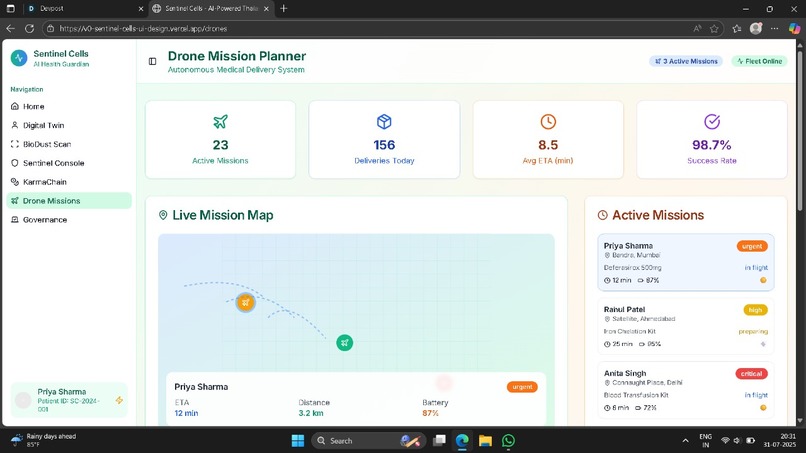Click location pin beside Satellite, Ahmedabad
Image resolution: width=806 pixels, height=453 pixels.
coord(607,319)
